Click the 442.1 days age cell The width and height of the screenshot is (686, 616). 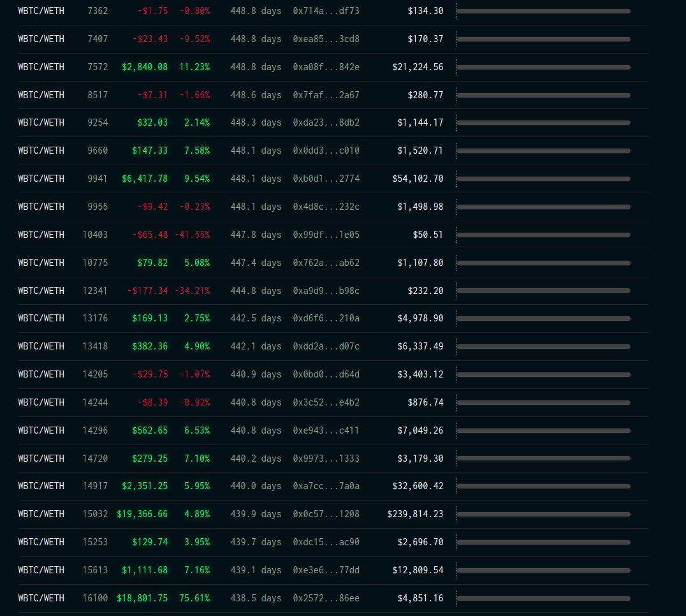pyautogui.click(x=256, y=346)
